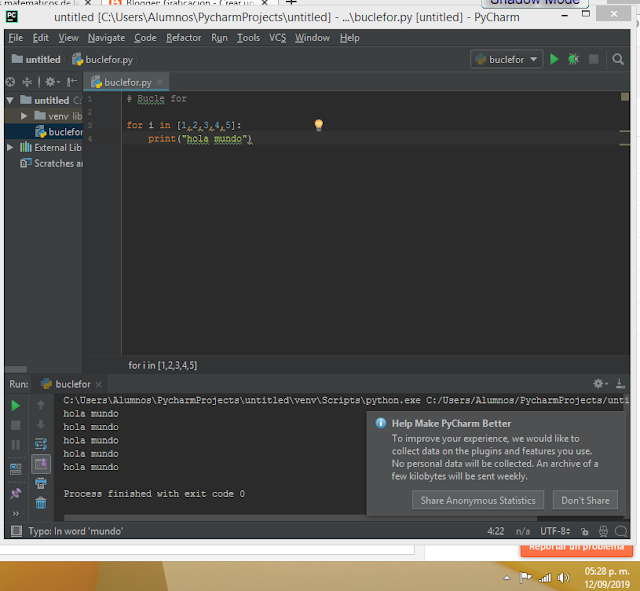Click the restore layout icon in the Run panel
The height and width of the screenshot is (591, 640).
(16, 469)
